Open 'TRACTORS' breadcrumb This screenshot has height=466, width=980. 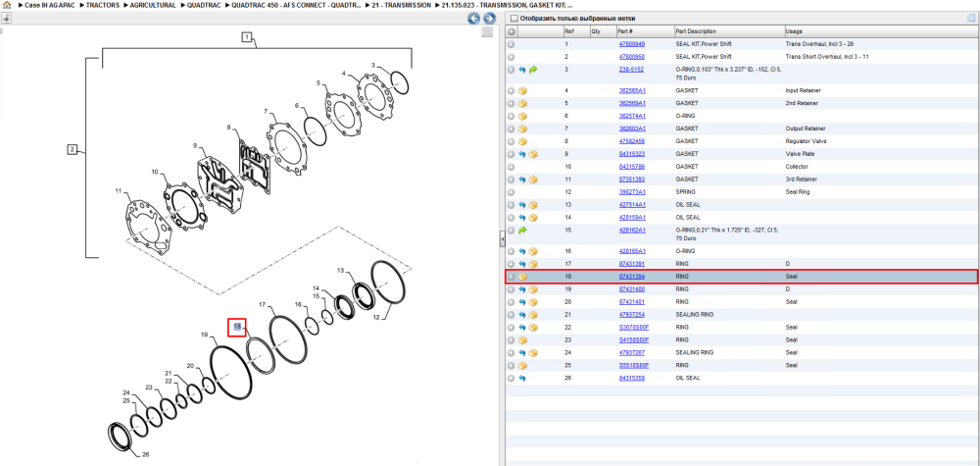103,5
